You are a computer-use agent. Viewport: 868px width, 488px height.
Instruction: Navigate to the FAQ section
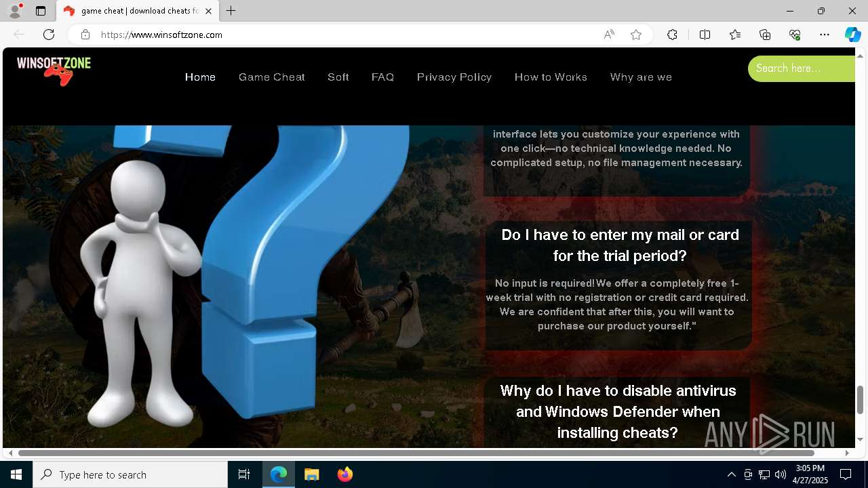(382, 77)
